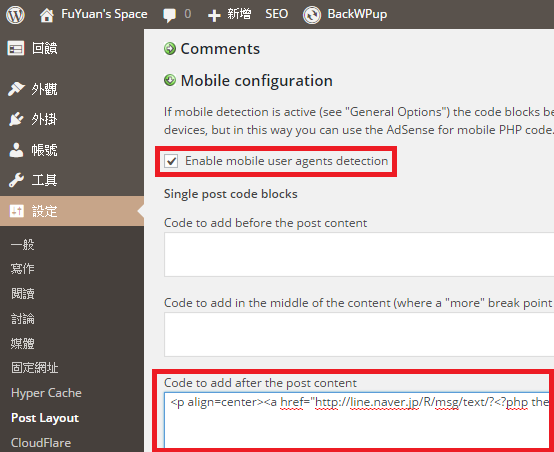Click the Code to add before post content field

coord(359,254)
